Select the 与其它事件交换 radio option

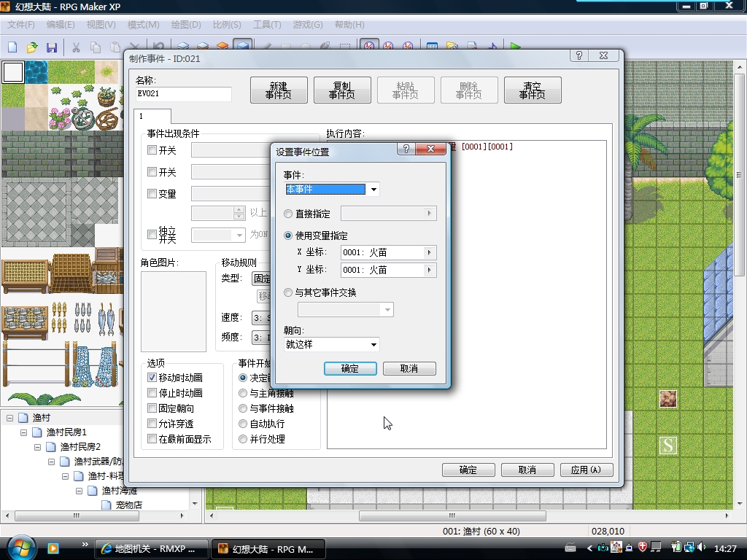[x=287, y=292]
